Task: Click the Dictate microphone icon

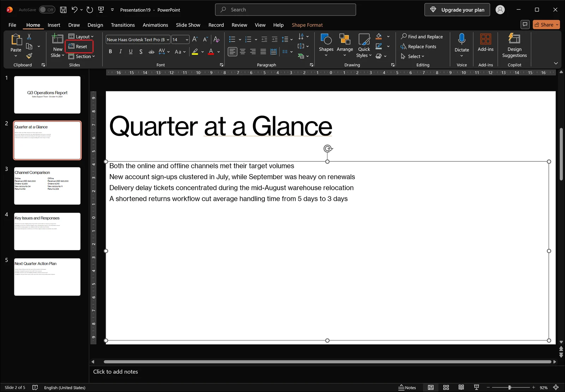Action: pos(462,39)
